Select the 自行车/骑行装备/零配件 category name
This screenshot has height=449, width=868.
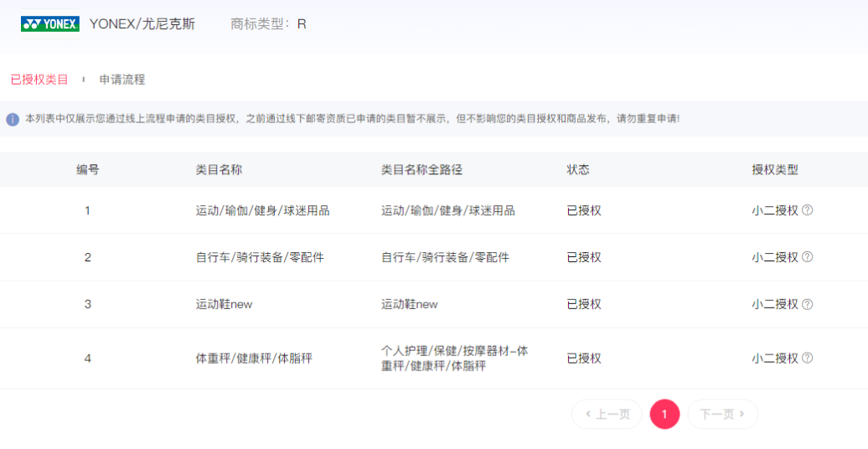click(x=260, y=257)
